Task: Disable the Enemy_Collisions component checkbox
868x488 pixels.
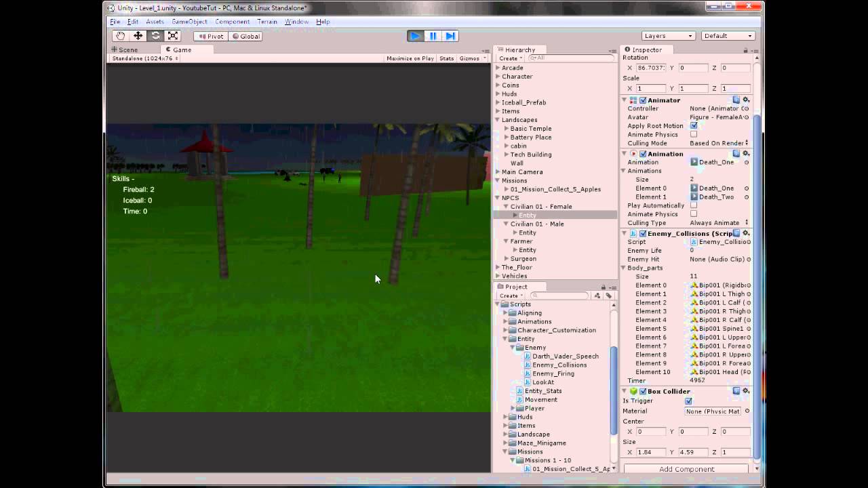Action: (643, 234)
